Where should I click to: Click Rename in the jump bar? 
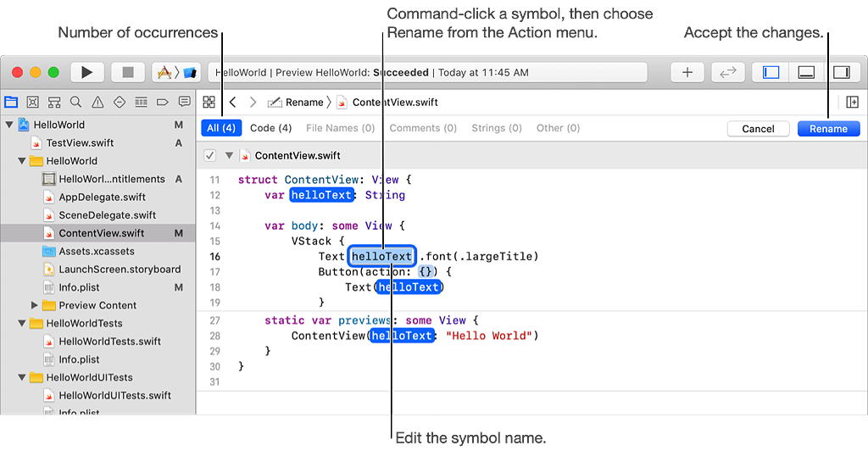click(x=296, y=103)
